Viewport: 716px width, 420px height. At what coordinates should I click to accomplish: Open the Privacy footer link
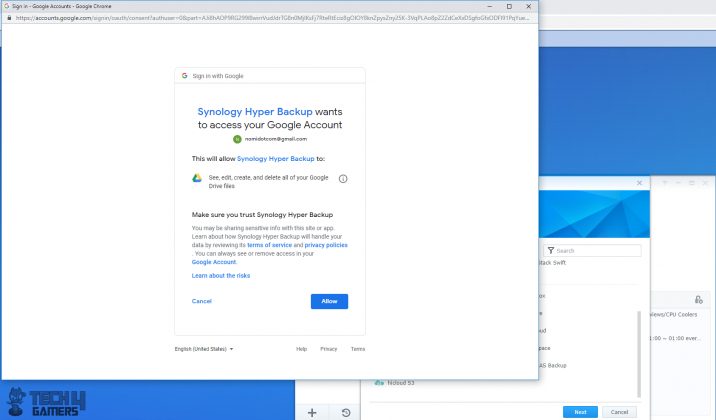328,349
